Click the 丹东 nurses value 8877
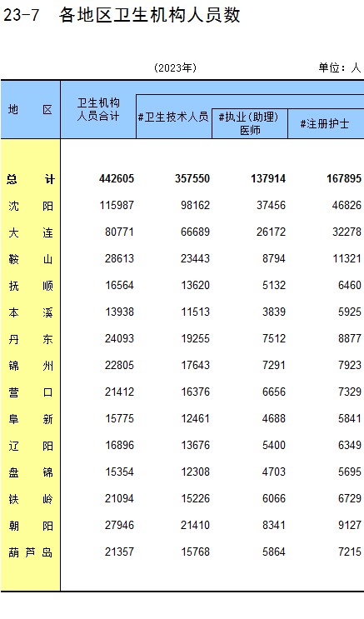364x619 pixels. (349, 338)
